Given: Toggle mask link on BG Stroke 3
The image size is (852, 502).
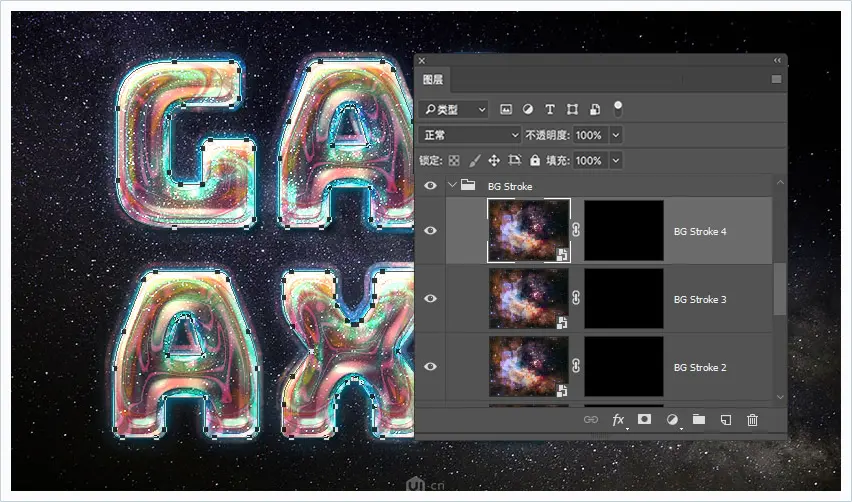Looking at the screenshot, I should pos(577,298).
